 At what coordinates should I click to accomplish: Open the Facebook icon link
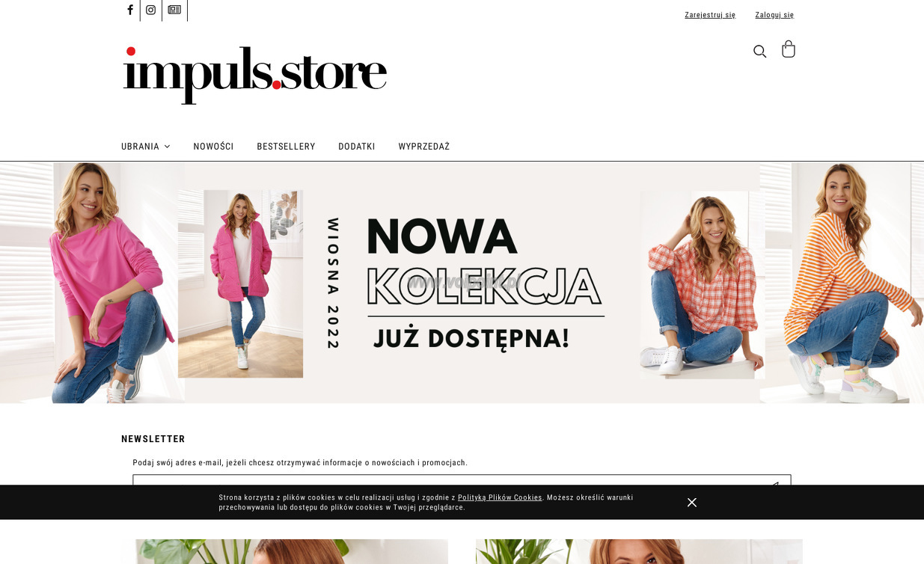point(130,10)
